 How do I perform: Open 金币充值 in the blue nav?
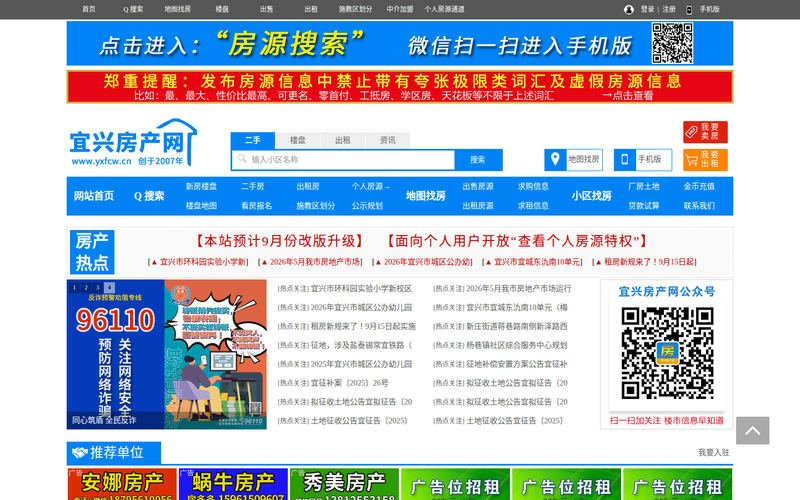pos(699,187)
